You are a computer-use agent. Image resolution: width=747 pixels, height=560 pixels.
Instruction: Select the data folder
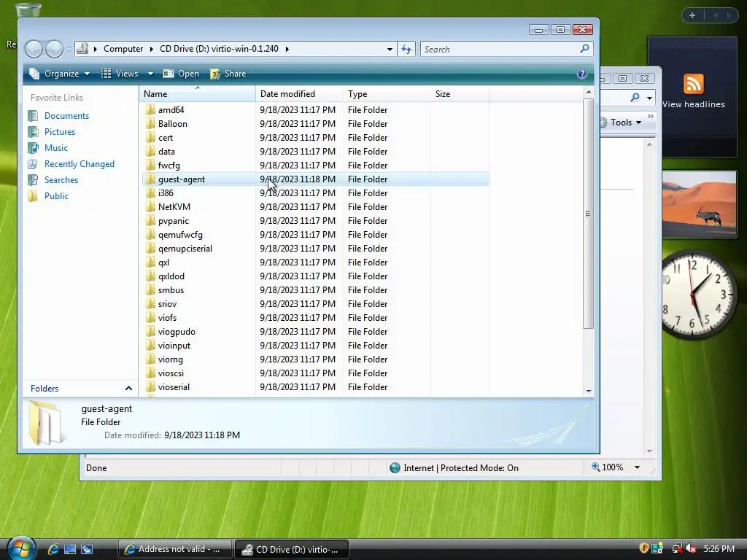point(166,152)
